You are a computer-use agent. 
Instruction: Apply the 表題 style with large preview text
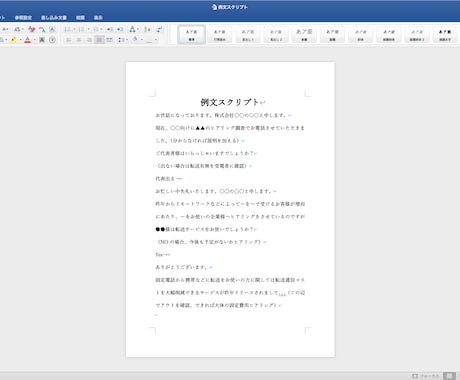304,35
